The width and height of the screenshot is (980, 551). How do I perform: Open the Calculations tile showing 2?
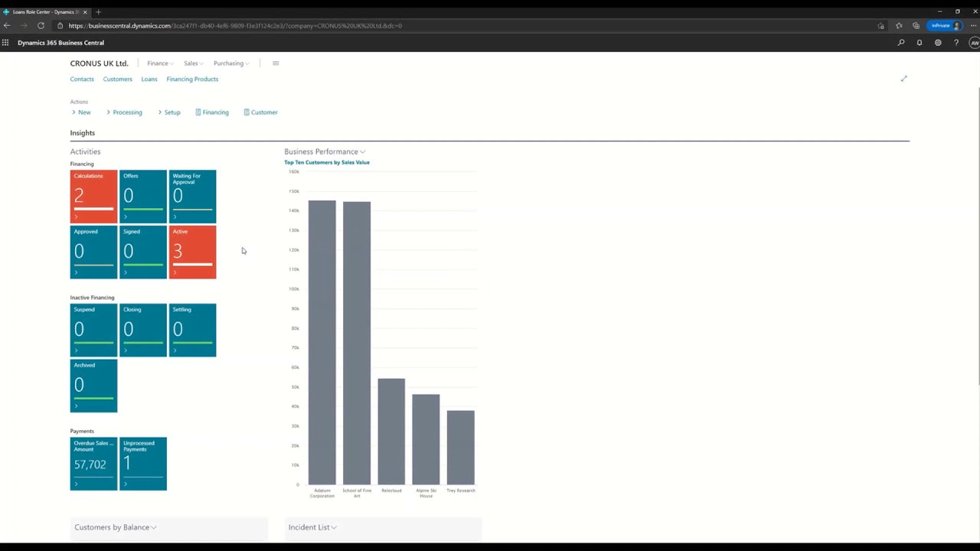[x=93, y=197]
